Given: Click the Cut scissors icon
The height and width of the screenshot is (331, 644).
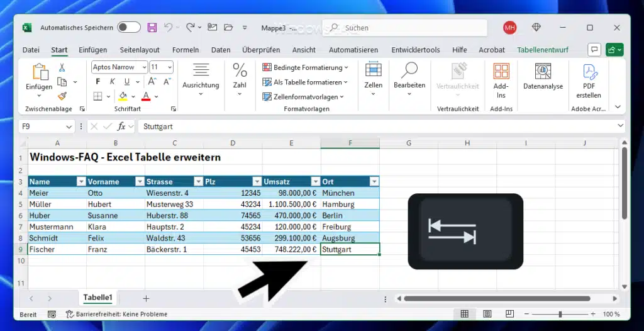Looking at the screenshot, I should 62,67.
